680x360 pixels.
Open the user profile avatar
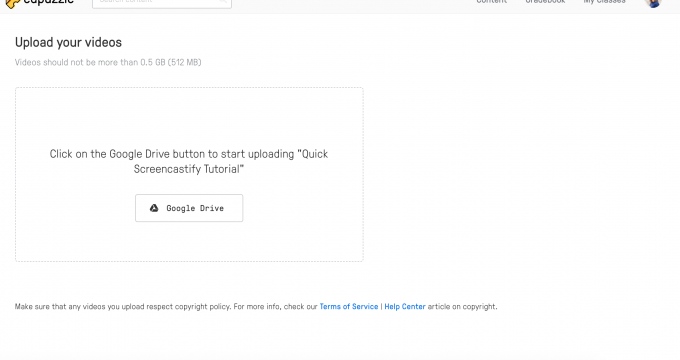pos(653,3)
